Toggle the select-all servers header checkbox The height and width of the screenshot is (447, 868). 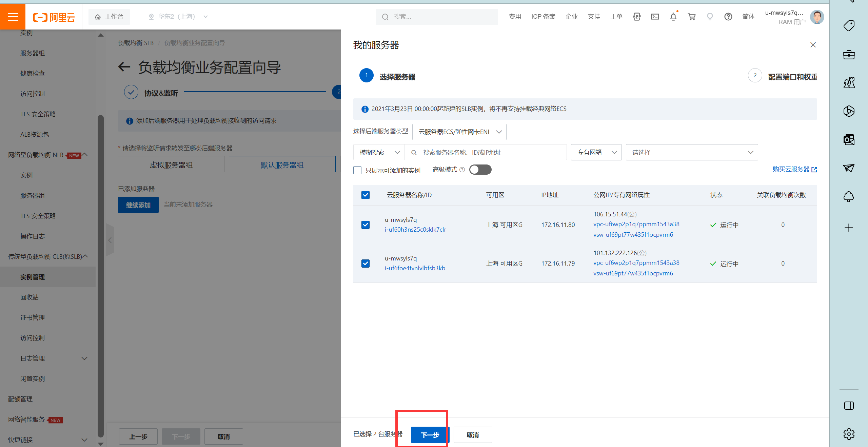pyautogui.click(x=366, y=195)
